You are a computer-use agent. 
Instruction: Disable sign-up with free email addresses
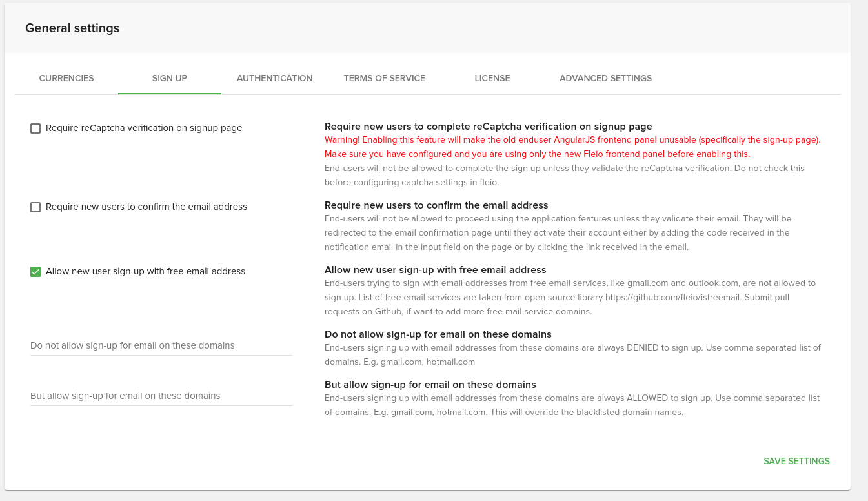pyautogui.click(x=35, y=272)
